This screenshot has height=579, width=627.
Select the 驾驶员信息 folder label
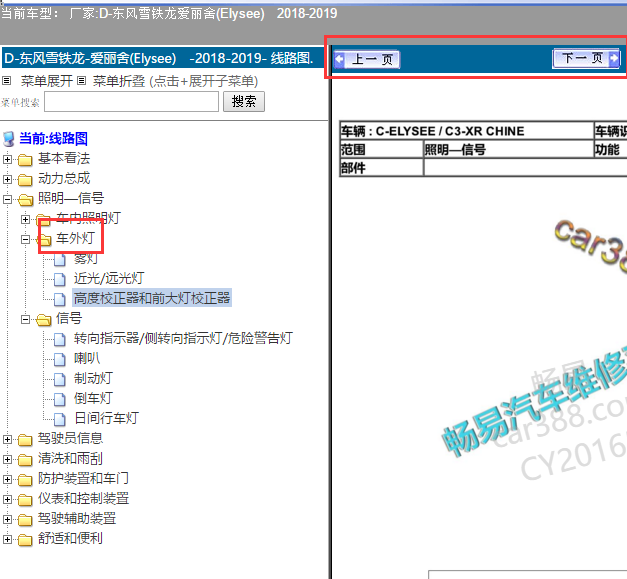point(71,438)
